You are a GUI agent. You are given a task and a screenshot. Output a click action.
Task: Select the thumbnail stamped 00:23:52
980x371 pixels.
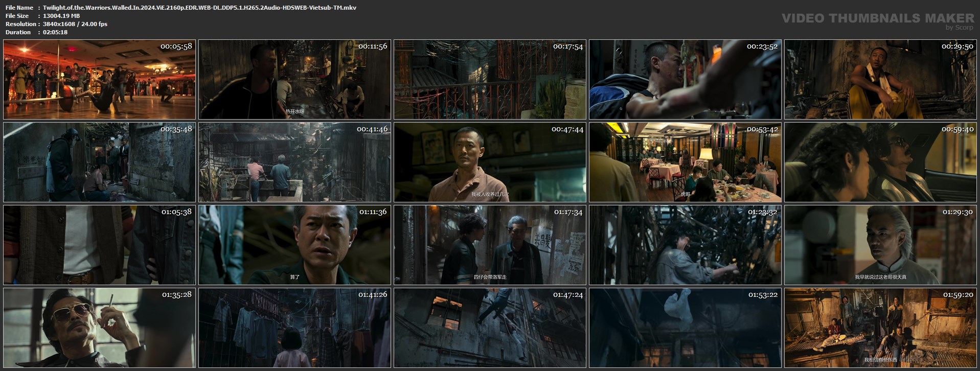pyautogui.click(x=685, y=80)
